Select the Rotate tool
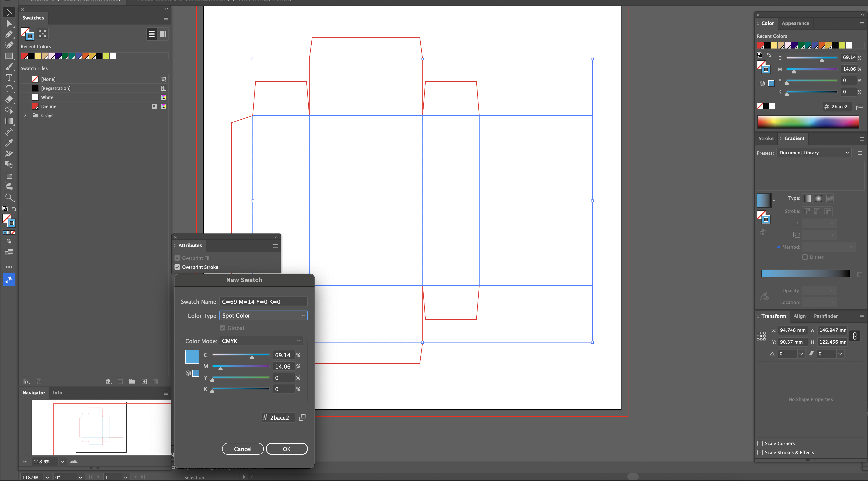 (x=9, y=88)
